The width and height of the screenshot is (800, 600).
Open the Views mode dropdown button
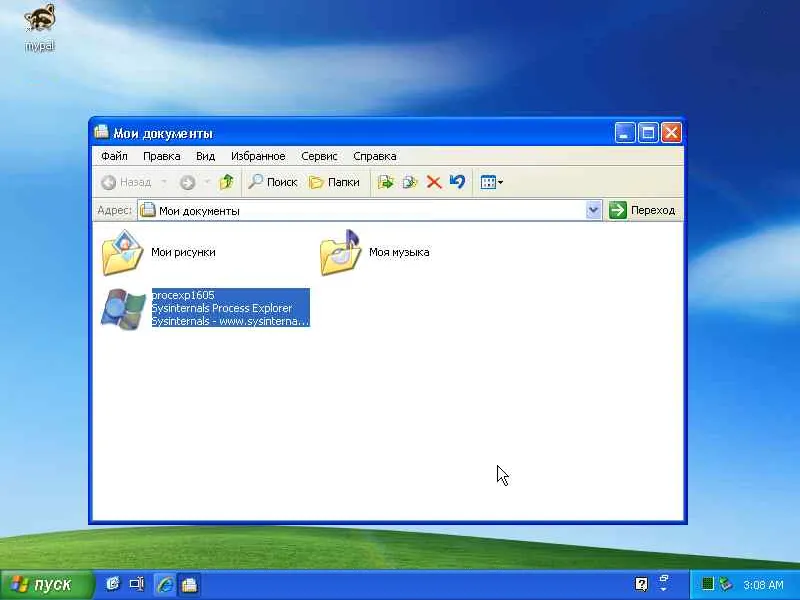click(491, 182)
